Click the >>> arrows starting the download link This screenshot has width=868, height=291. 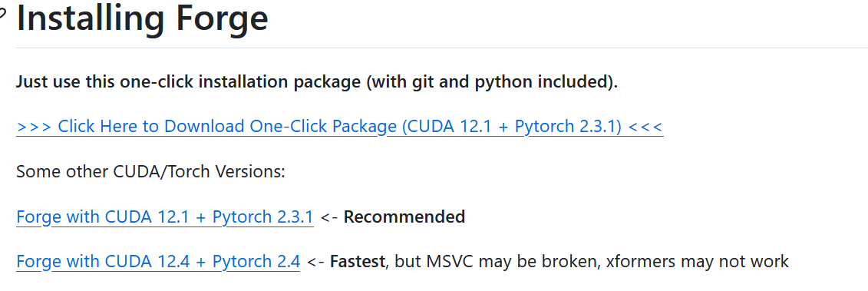[35, 127]
